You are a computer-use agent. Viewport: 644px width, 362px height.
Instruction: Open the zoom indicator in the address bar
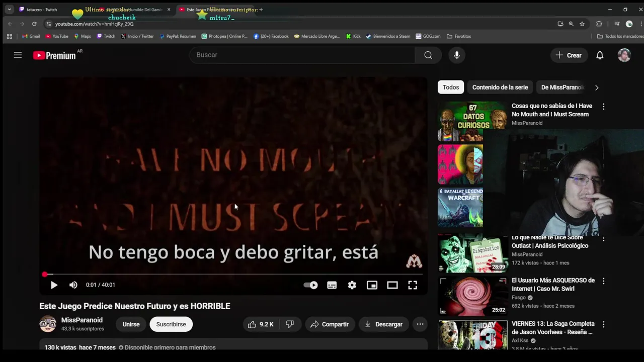coord(571,24)
